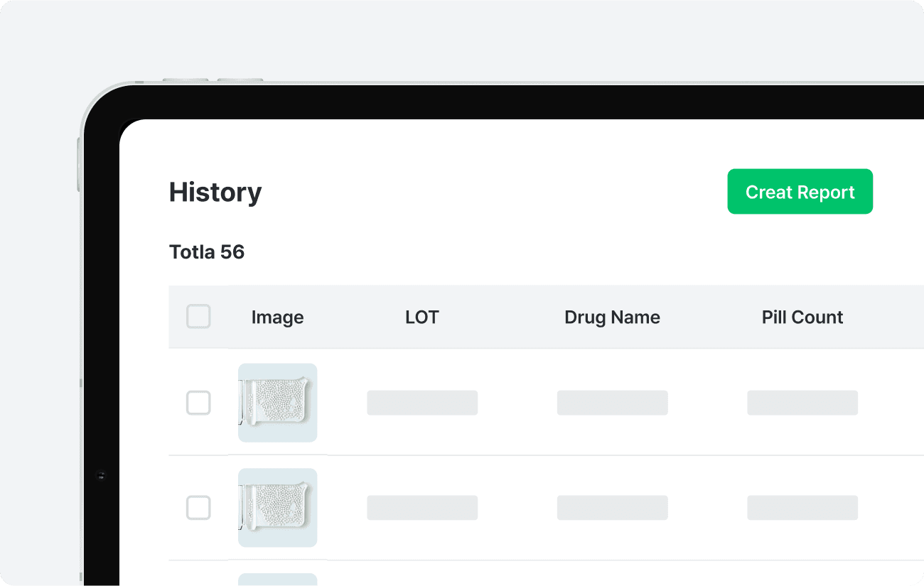
Task: Check the first row's checkbox
Action: [x=198, y=403]
